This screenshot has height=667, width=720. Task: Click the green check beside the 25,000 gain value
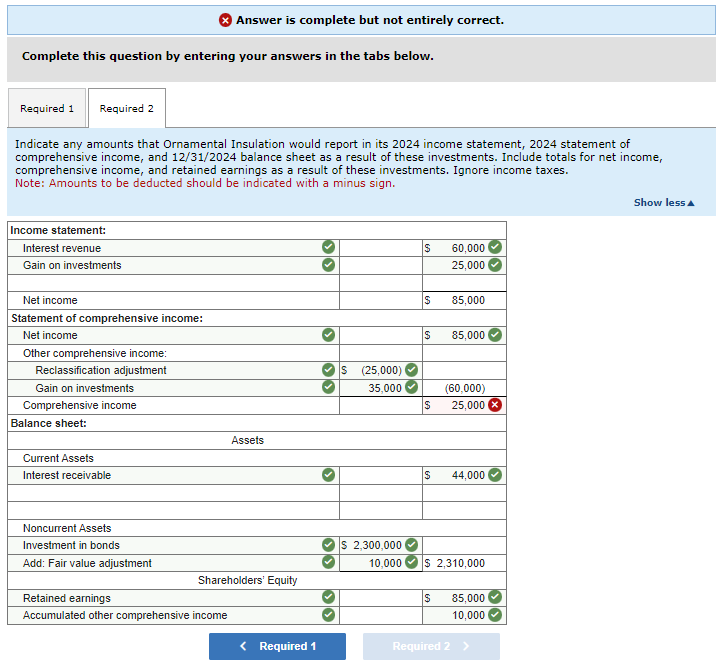(x=495, y=265)
